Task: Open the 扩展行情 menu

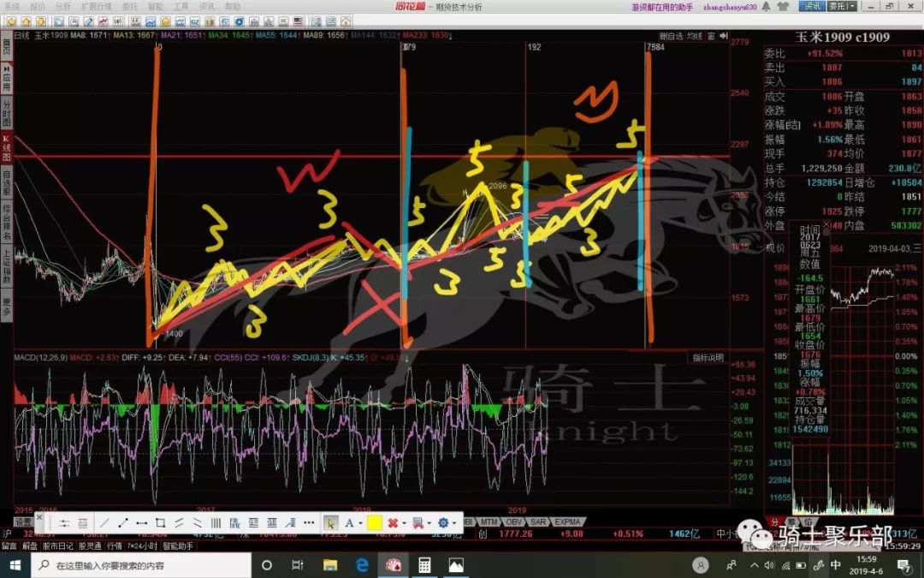Action: pyautogui.click(x=97, y=7)
